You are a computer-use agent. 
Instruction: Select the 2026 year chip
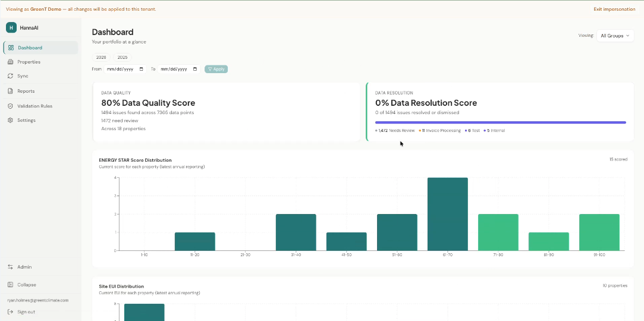click(x=101, y=58)
